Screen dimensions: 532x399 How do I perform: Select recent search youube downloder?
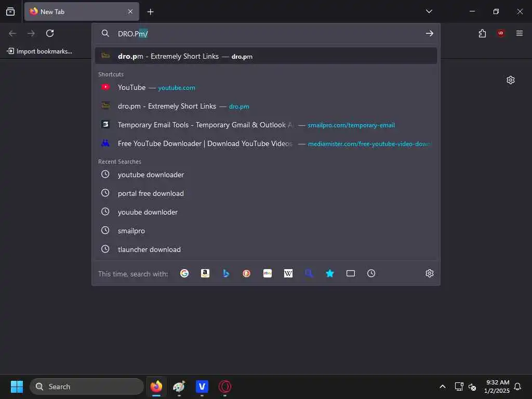pyautogui.click(x=266, y=212)
